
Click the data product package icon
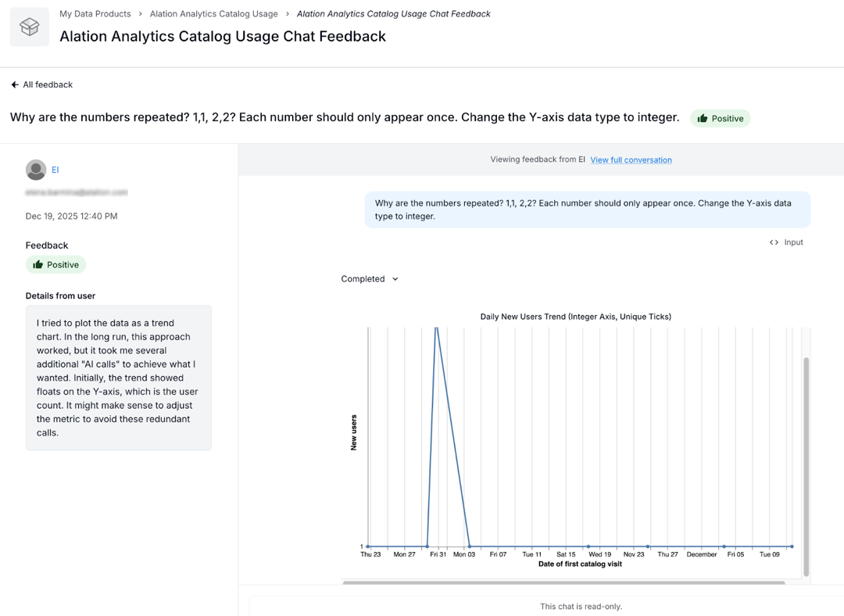click(29, 26)
